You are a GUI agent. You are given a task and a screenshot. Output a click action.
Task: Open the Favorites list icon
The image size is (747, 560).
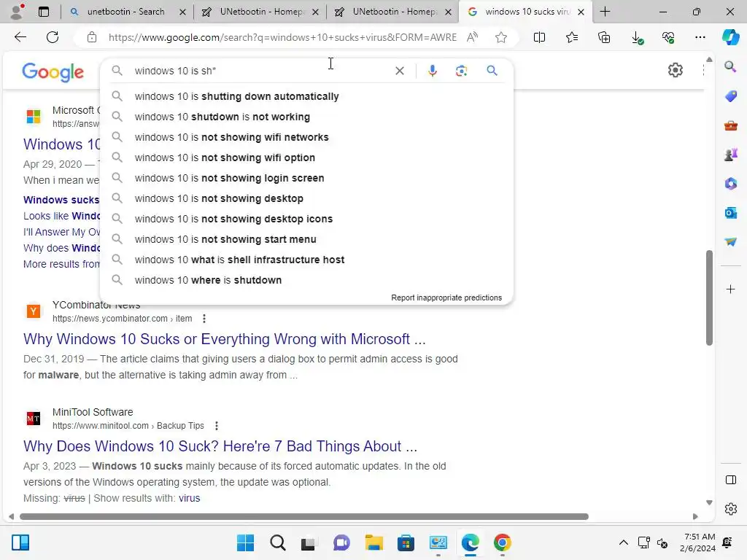click(x=572, y=37)
